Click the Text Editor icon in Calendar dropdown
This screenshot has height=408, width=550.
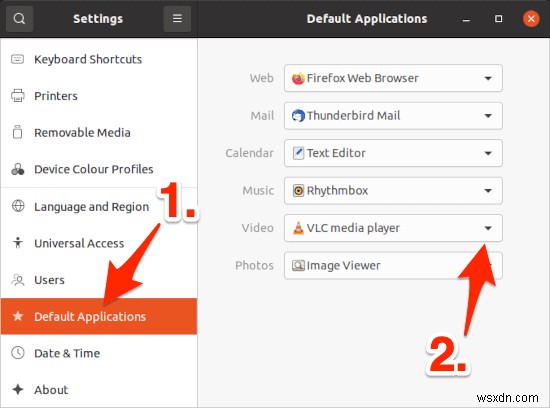pos(298,153)
